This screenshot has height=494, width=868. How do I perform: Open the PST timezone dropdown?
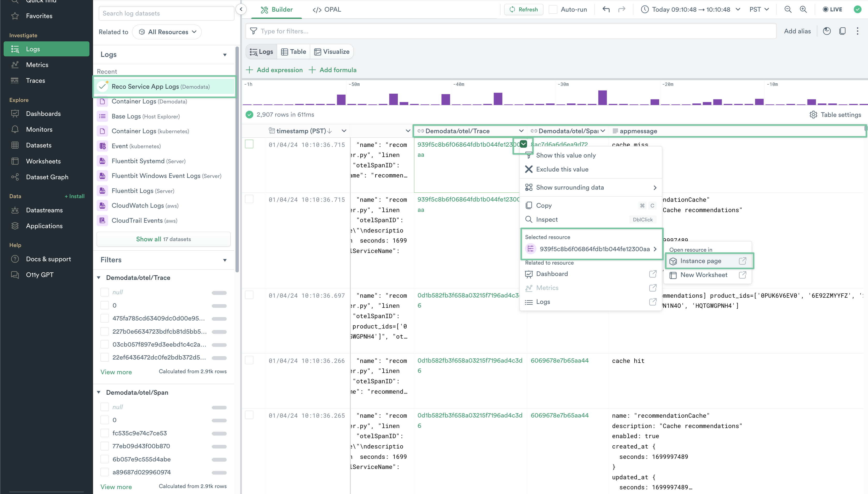[759, 10]
